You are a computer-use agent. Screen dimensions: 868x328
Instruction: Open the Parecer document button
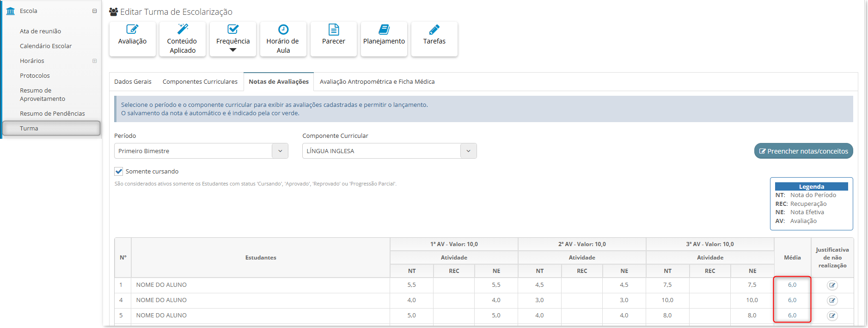(x=334, y=39)
